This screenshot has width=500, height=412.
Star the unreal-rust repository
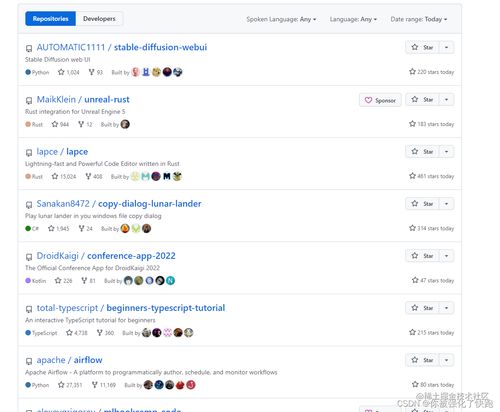click(x=422, y=99)
